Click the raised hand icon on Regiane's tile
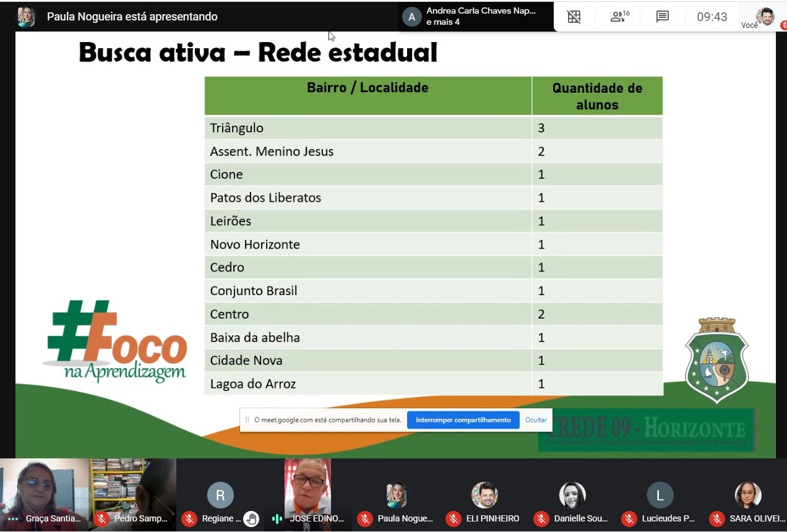Screen dimensions: 787x532 (x=251, y=519)
